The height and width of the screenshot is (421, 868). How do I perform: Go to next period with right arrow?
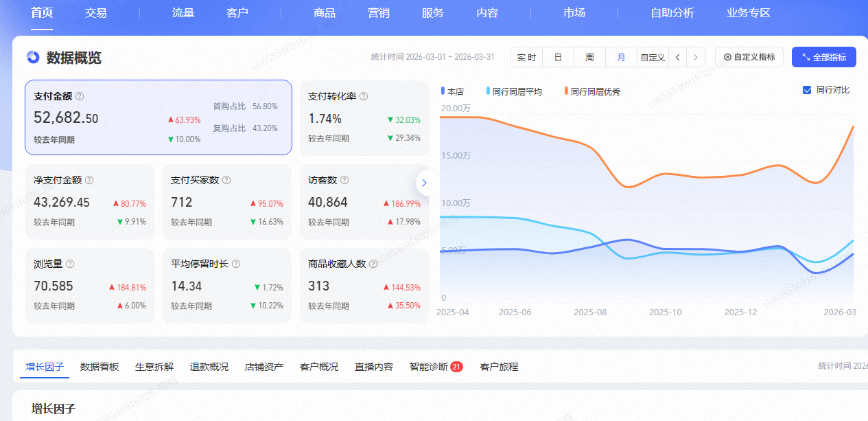pyautogui.click(x=696, y=58)
